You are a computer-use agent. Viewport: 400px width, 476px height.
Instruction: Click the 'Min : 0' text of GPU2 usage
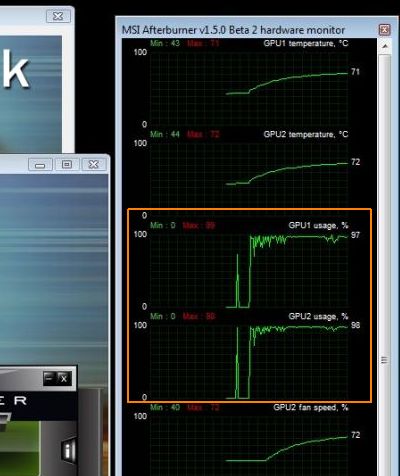tap(163, 316)
